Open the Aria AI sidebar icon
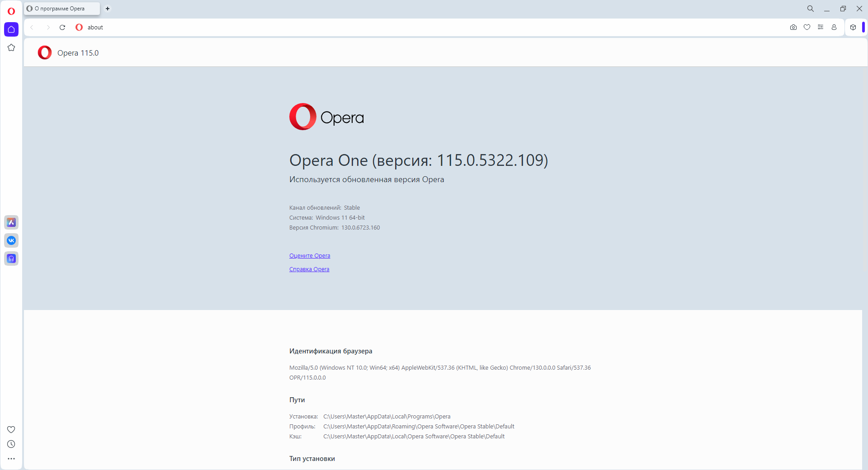 pyautogui.click(x=11, y=222)
